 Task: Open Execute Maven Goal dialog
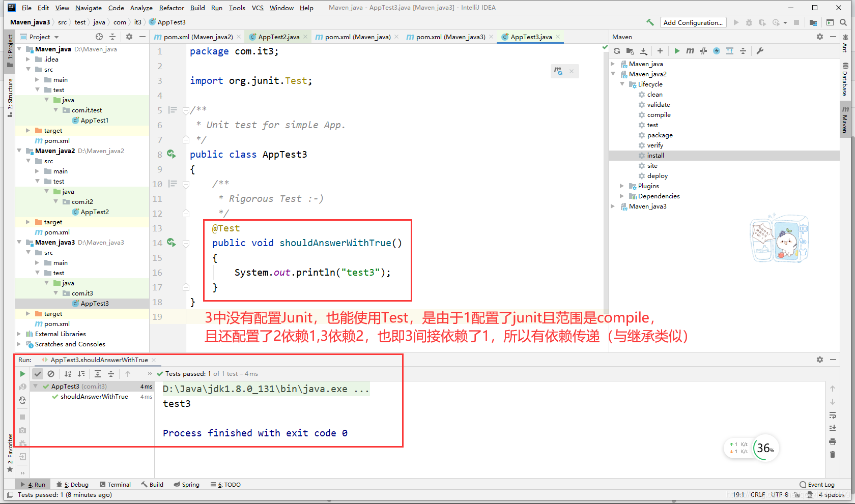point(690,51)
